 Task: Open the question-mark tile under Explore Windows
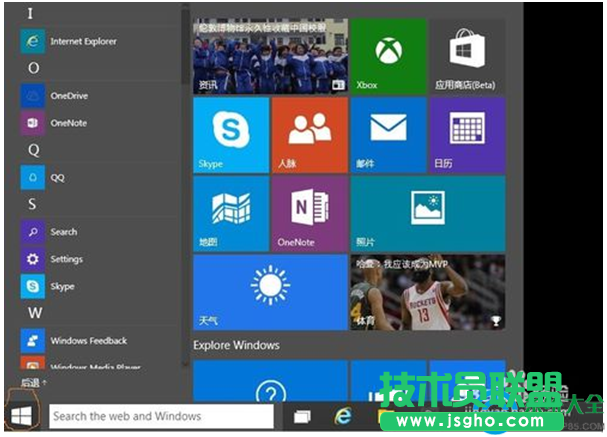click(270, 381)
